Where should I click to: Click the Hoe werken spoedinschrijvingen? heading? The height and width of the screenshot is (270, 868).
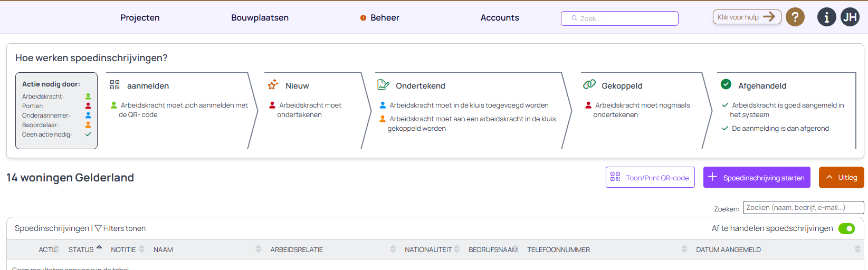(91, 58)
